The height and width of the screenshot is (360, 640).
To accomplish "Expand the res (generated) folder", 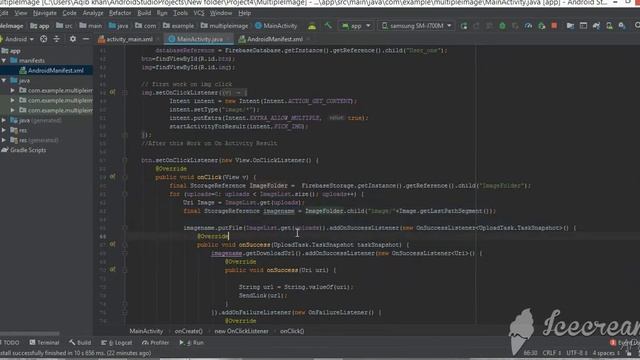I will [4, 140].
